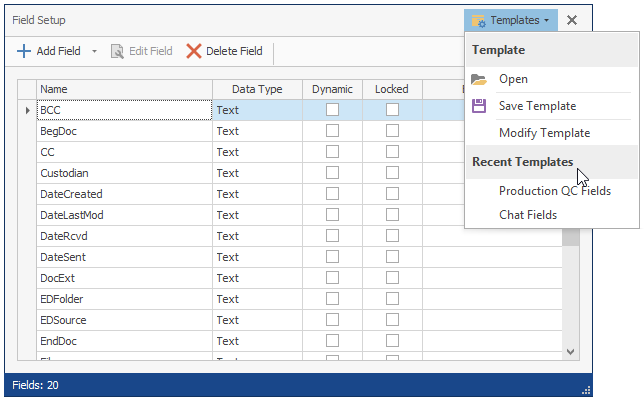Click the purple Save Template disk icon
This screenshot has height=400, width=644.
point(479,106)
